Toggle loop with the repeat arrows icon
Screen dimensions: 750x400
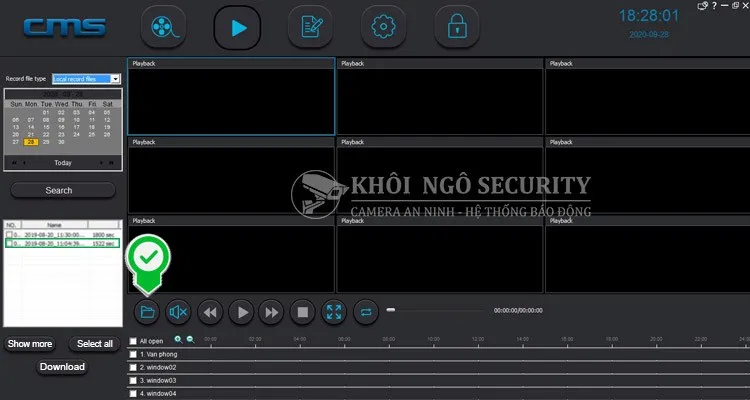[366, 312]
